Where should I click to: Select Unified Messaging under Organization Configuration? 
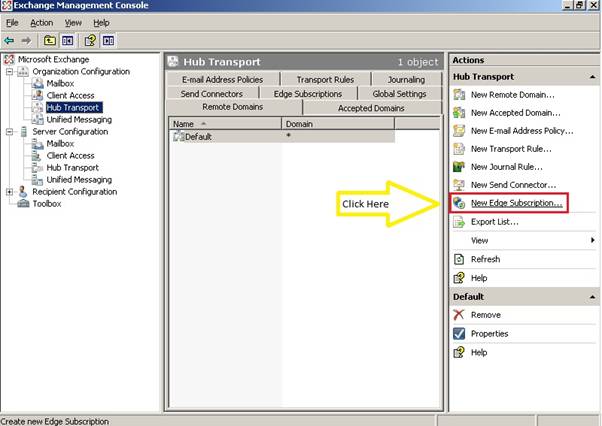coord(79,119)
